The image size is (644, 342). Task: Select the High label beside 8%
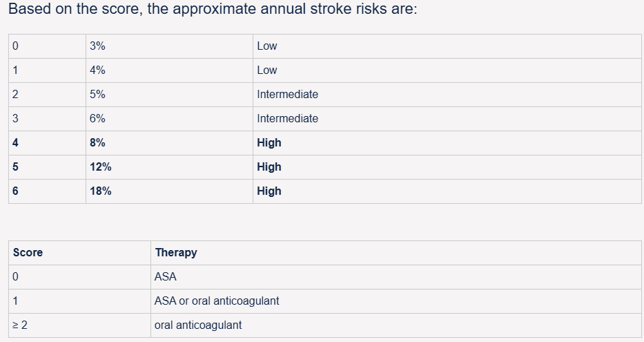tap(269, 142)
